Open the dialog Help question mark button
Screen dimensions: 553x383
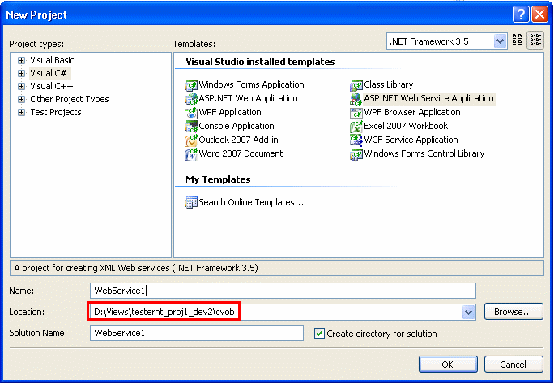[521, 15]
